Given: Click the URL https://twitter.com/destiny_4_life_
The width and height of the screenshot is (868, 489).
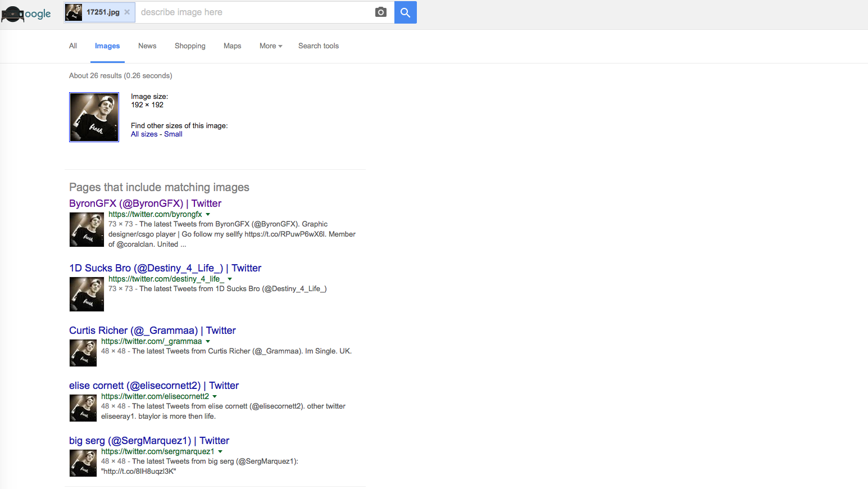Looking at the screenshot, I should coord(166,279).
